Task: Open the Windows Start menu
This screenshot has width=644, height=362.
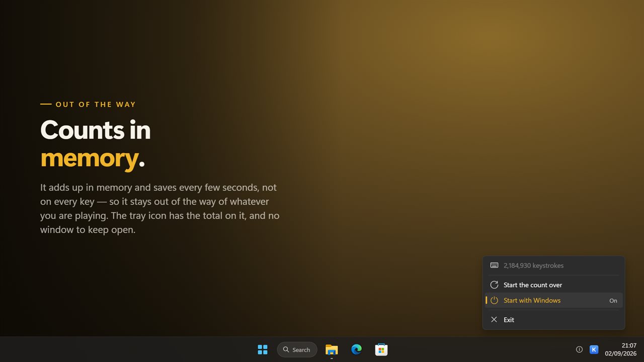Action: [x=263, y=349]
